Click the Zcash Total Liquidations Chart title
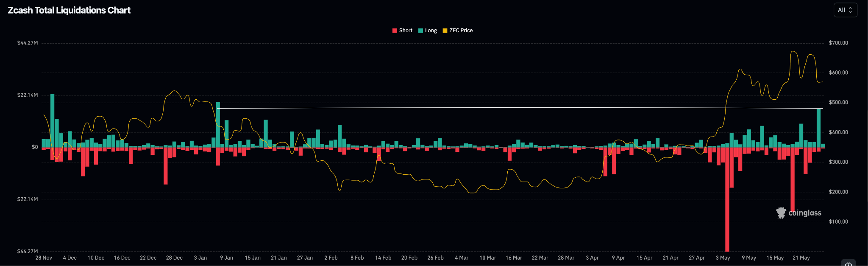This screenshot has height=266, width=868. pyautogui.click(x=69, y=10)
